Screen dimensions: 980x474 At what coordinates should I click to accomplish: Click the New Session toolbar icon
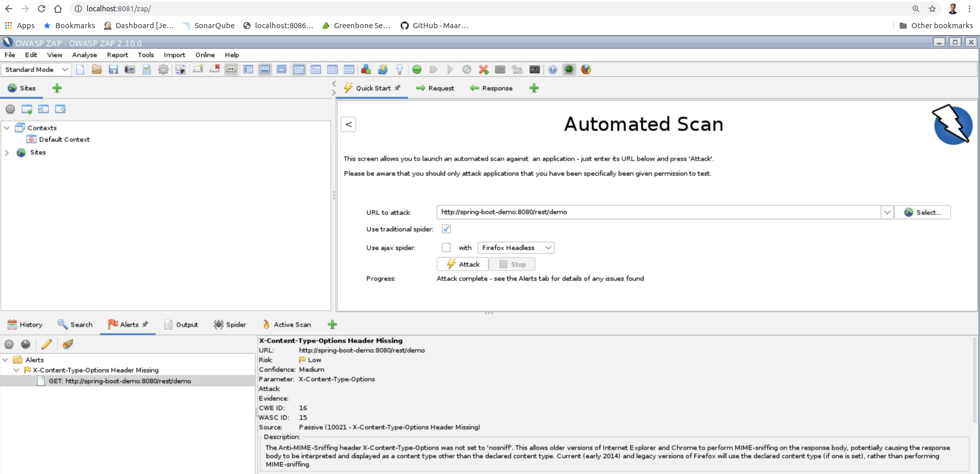pos(80,70)
